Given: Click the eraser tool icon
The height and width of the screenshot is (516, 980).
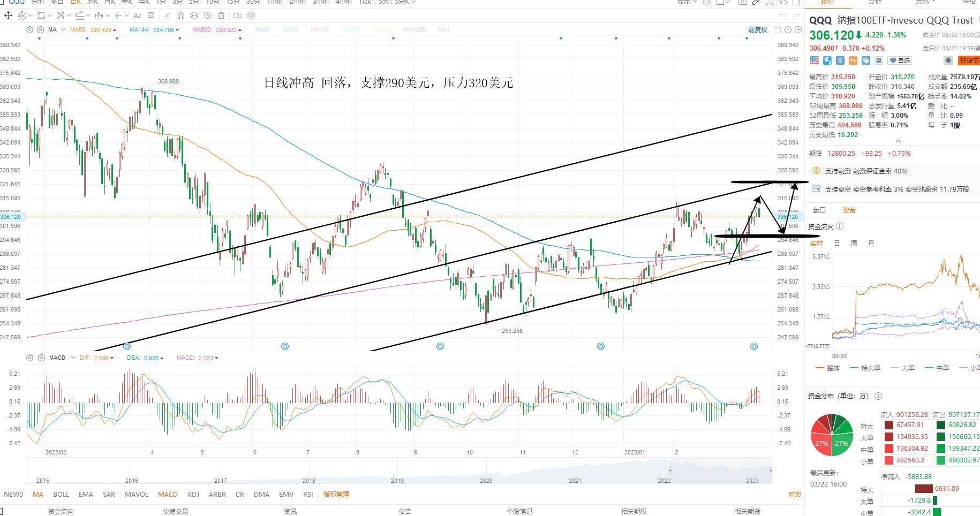Looking at the screenshot, I should (x=168, y=16).
